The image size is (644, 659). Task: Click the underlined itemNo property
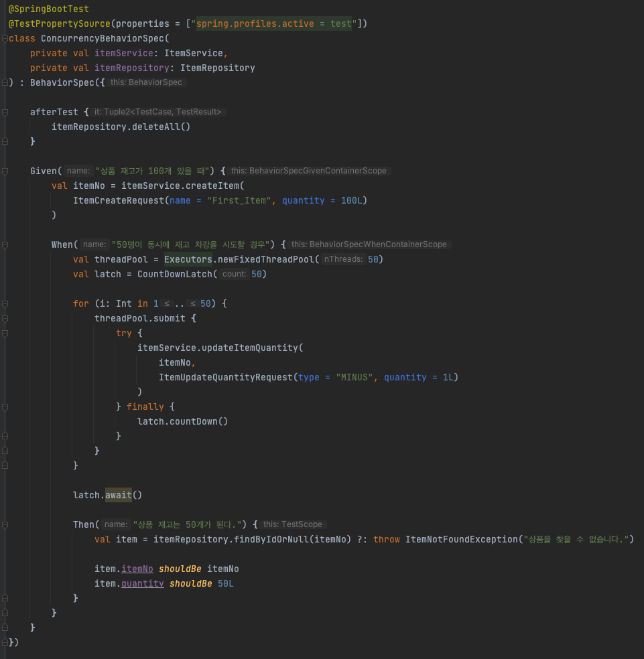coord(137,569)
